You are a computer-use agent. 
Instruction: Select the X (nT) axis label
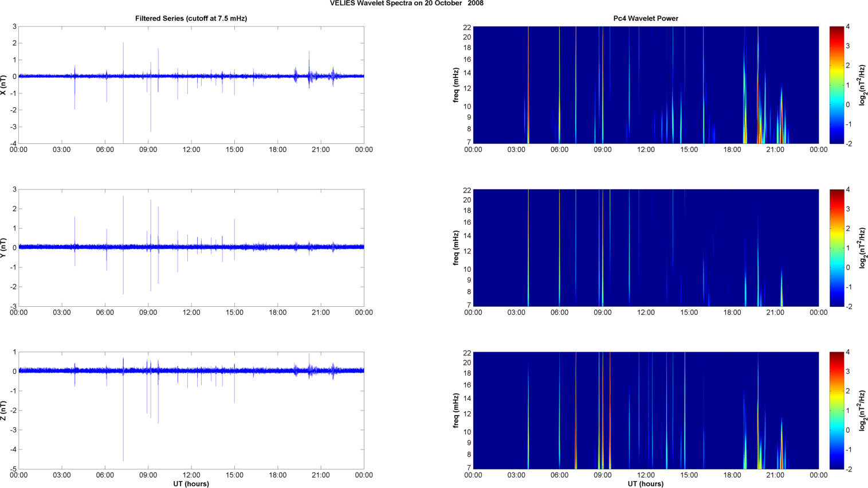tap(4, 85)
